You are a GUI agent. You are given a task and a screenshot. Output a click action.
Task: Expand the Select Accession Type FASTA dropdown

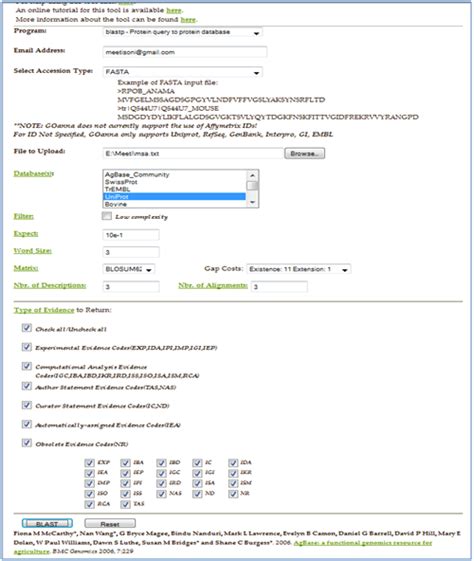[182, 72]
